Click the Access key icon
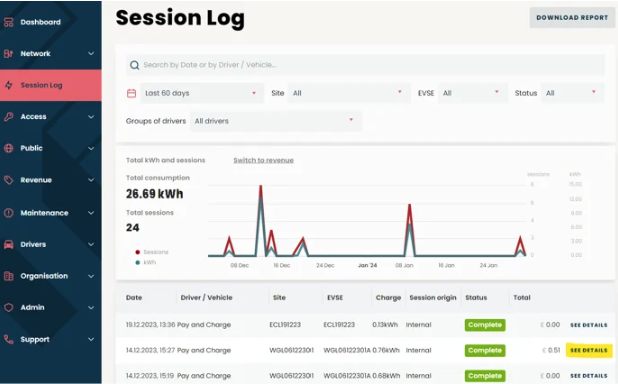Image resolution: width=618 pixels, height=384 pixels. tap(9, 117)
